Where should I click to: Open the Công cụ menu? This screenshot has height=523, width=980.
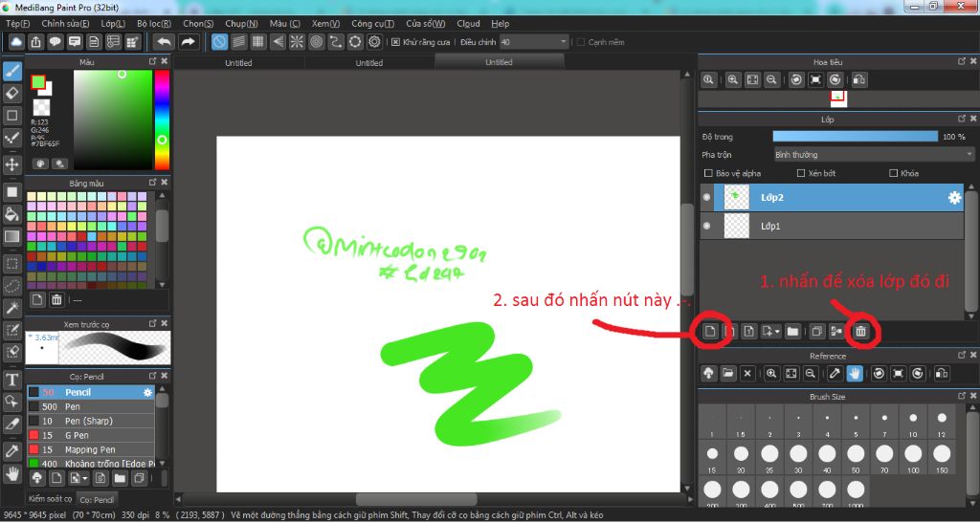pyautogui.click(x=372, y=24)
